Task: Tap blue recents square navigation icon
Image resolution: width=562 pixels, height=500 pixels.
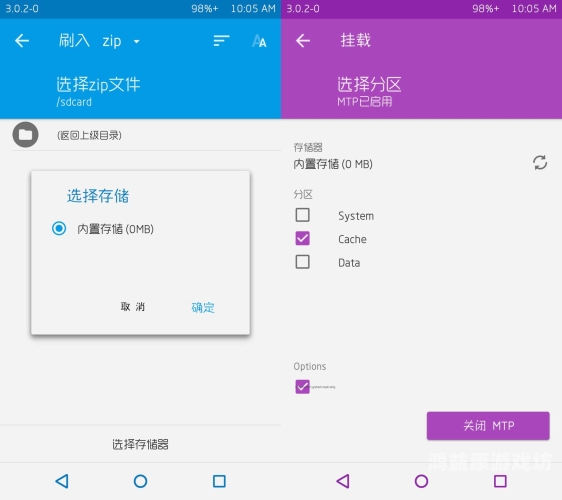Action: (x=219, y=481)
